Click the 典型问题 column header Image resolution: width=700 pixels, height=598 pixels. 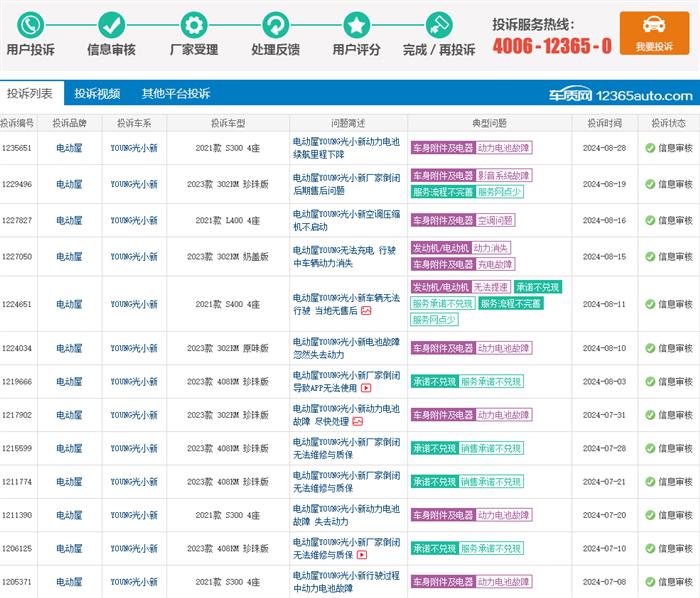point(489,123)
